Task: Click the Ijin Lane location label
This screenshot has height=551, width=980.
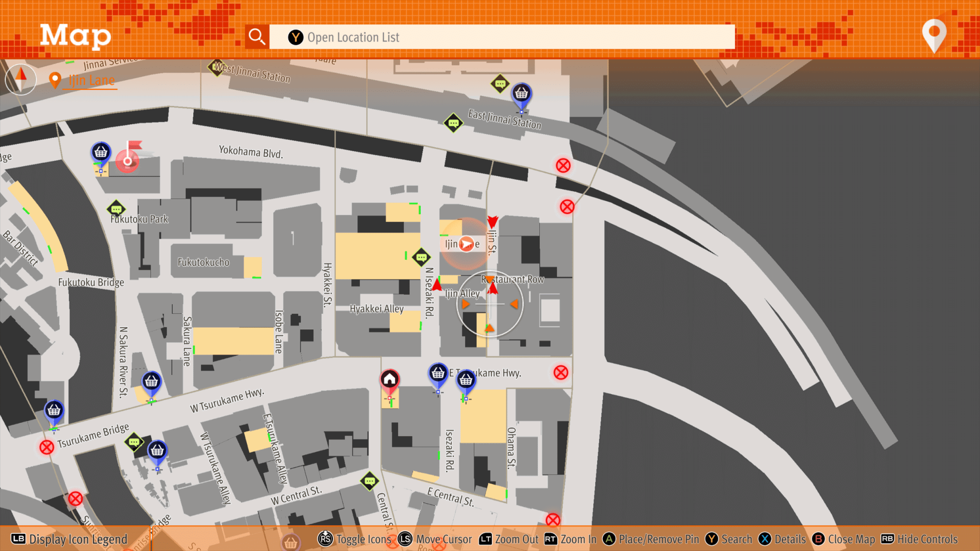Action: click(x=91, y=80)
